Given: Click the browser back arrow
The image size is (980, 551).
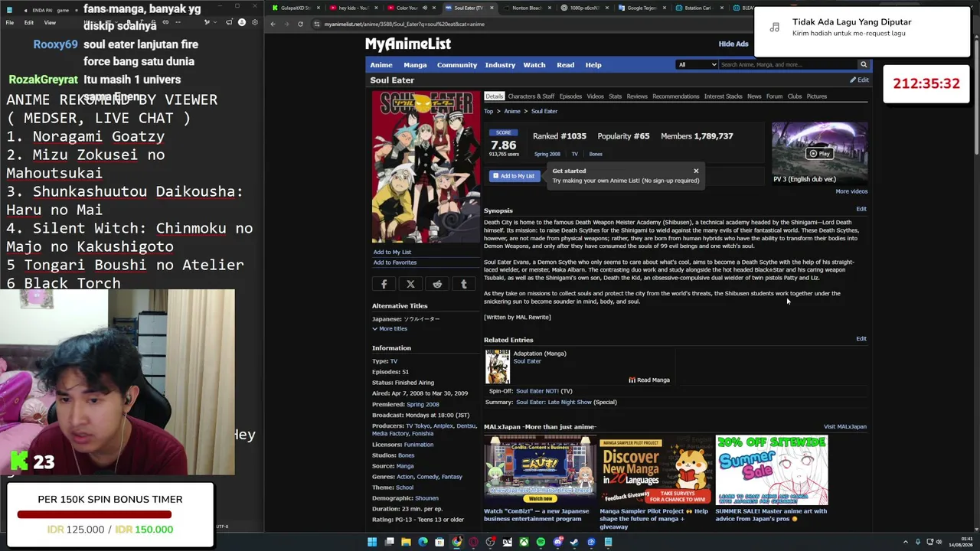Looking at the screenshot, I should [x=273, y=24].
